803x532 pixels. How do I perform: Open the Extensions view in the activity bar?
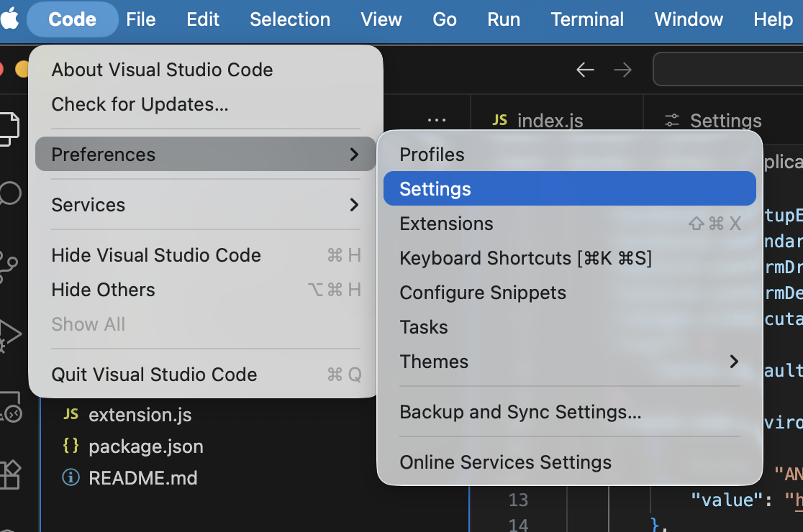(10, 474)
